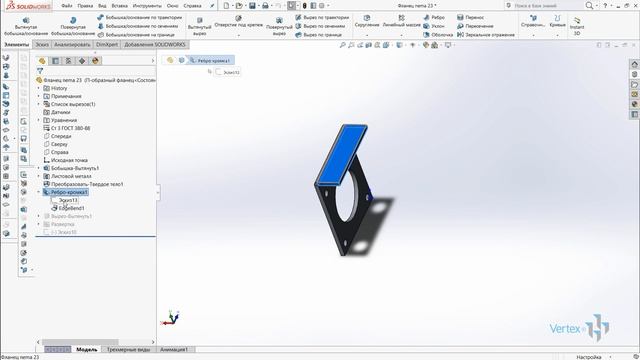The image size is (640, 360).
Task: Open the Добавления SOLIDWORKS tab
Action: click(155, 44)
